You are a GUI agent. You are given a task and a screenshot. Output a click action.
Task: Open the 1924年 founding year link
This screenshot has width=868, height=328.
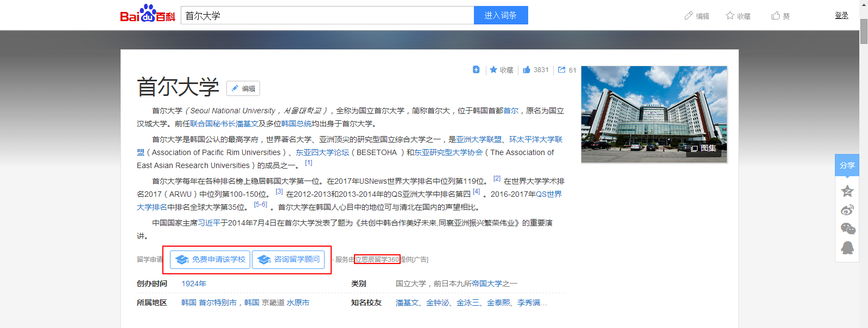click(x=194, y=284)
